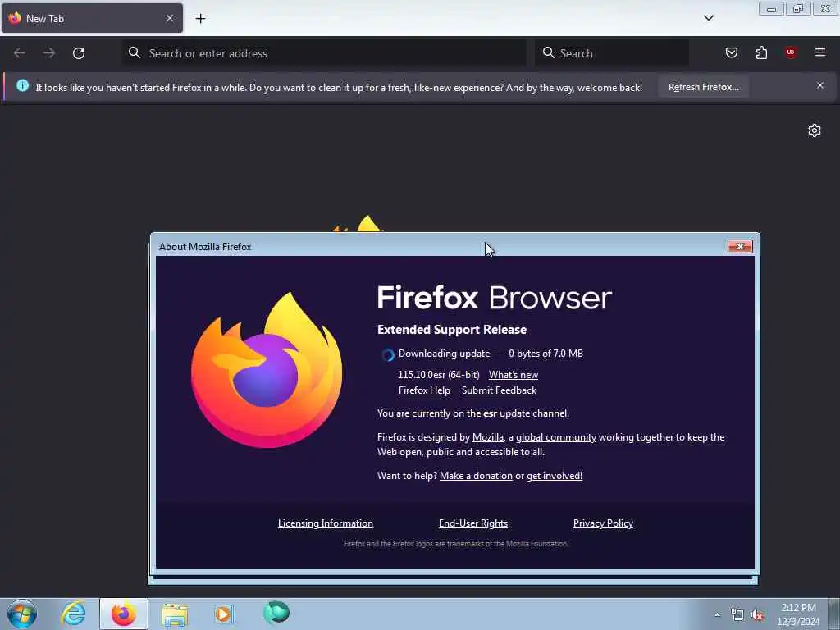The image size is (840, 630).
Task: Open Licensing Information link
Action: [325, 523]
